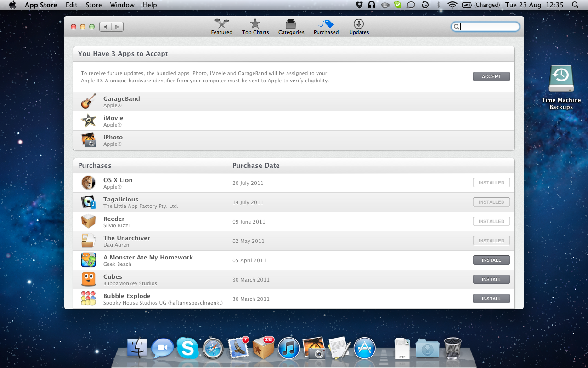Click the Purchase Date column header

point(256,166)
